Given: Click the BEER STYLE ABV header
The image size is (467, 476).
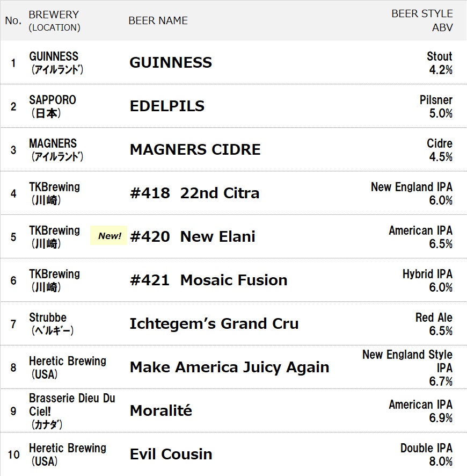Looking at the screenshot, I should (422, 20).
